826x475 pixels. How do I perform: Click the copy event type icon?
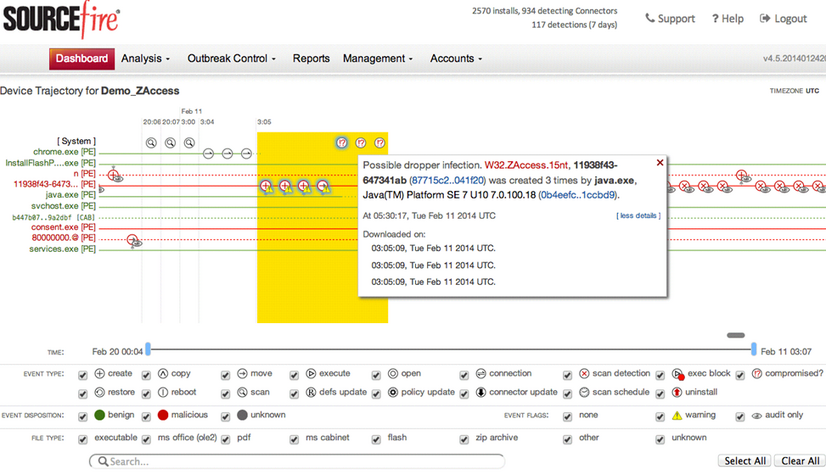163,373
